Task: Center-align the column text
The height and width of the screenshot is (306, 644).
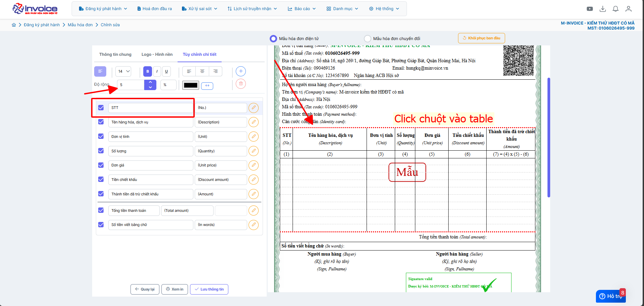Action: pyautogui.click(x=202, y=71)
